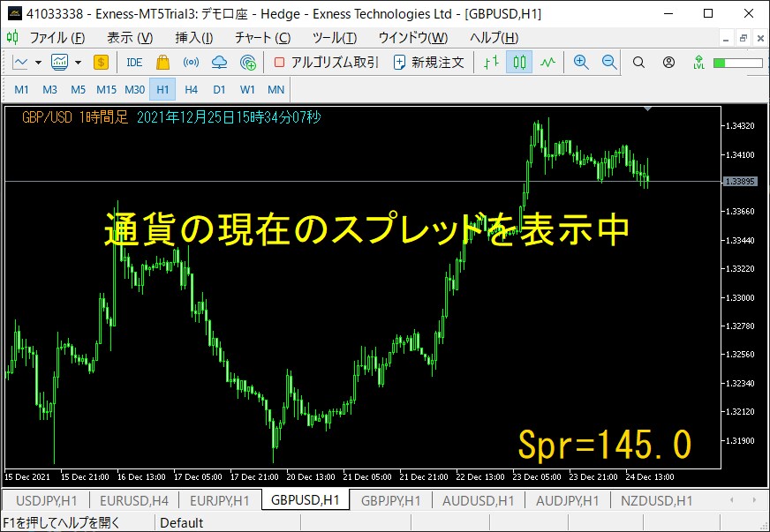
Task: Open the indicators chart icon
Action: [59, 63]
